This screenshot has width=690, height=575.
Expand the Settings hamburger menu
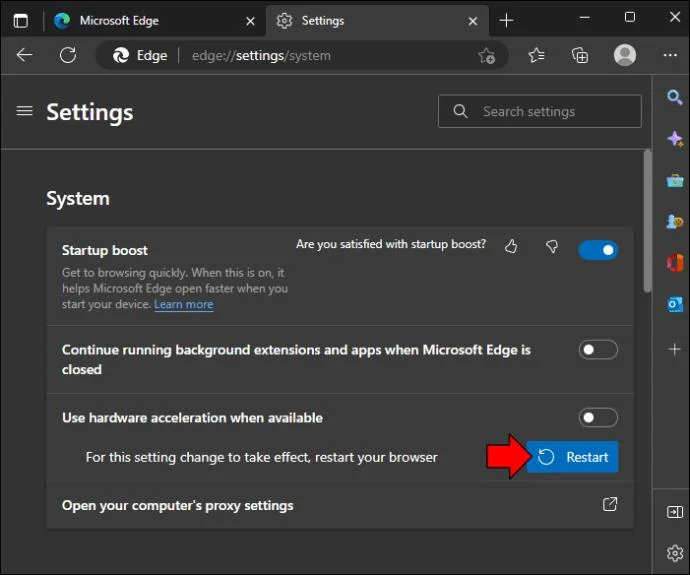pos(24,111)
